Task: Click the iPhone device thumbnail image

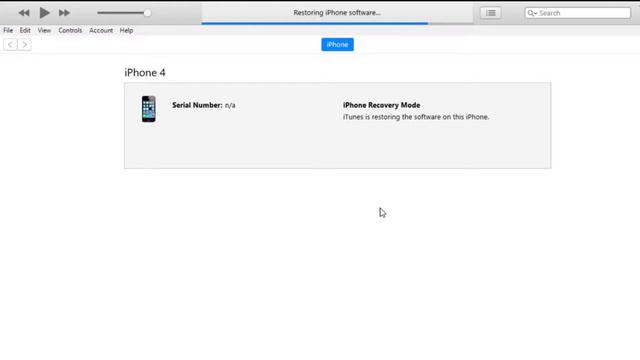Action: (149, 109)
